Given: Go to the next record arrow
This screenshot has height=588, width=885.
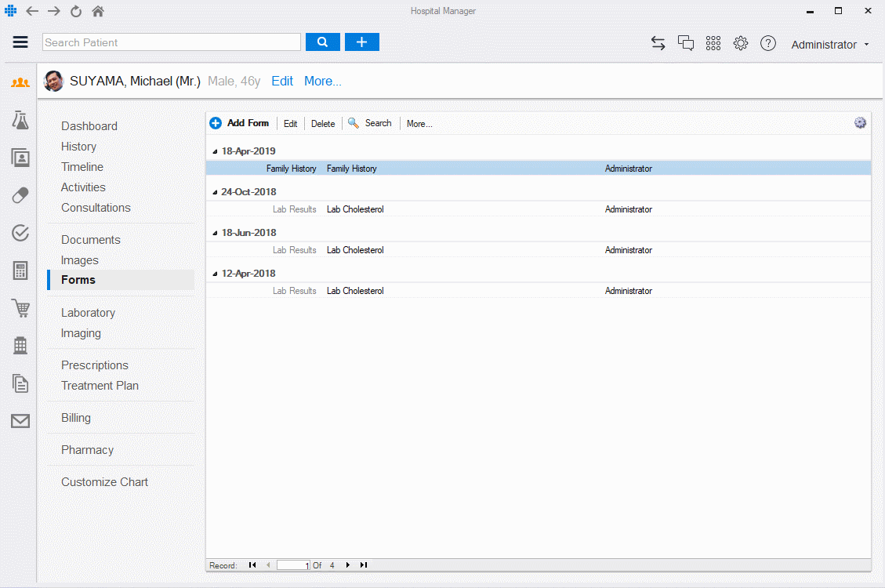Looking at the screenshot, I should coord(348,565).
